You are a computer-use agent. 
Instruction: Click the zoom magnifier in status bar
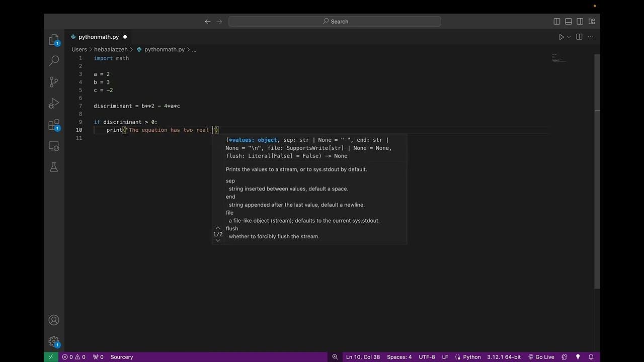coord(335,357)
